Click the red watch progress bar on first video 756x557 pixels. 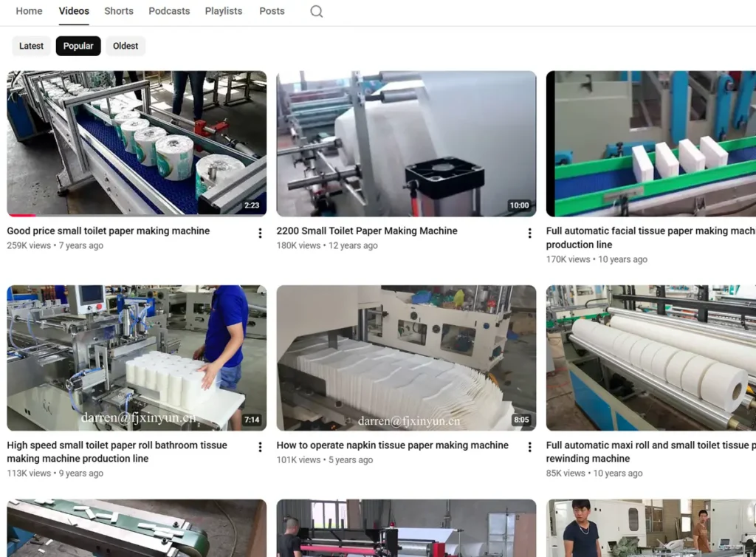(x=21, y=215)
